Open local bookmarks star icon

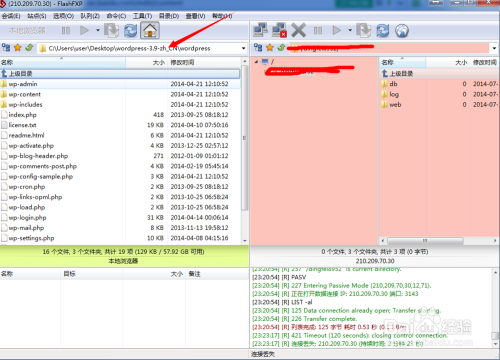coord(18,48)
